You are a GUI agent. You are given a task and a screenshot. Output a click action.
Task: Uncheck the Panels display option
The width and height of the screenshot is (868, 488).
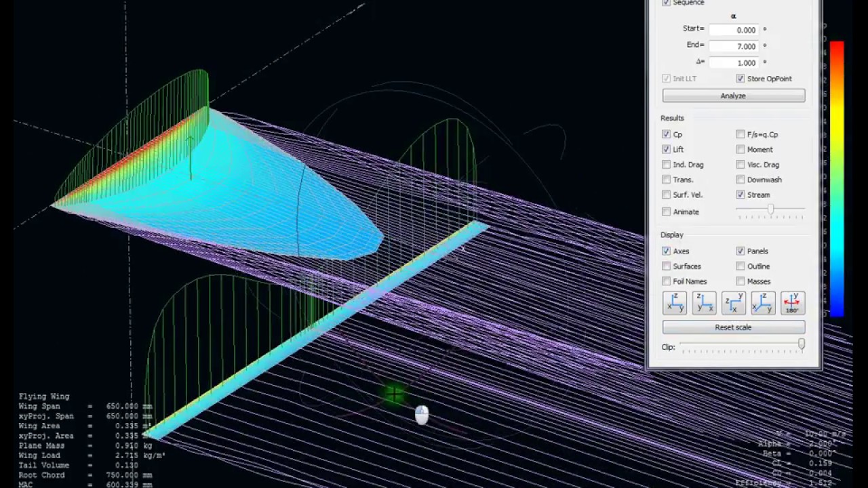741,251
